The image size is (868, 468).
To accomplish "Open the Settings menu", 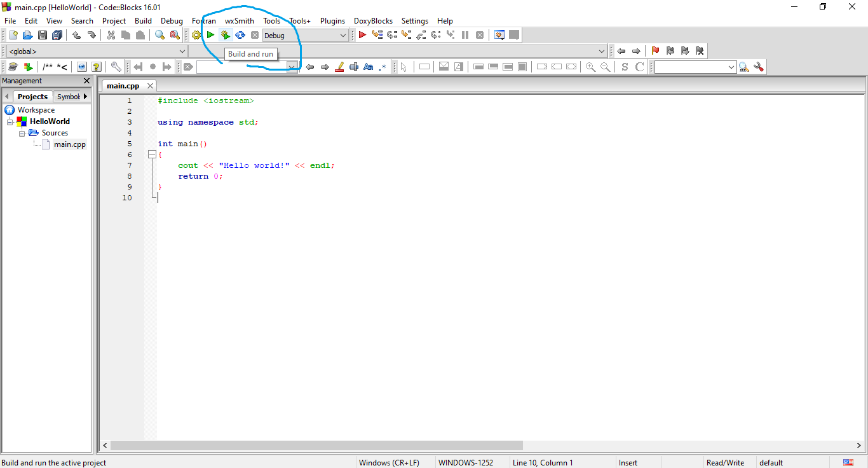I will (415, 21).
